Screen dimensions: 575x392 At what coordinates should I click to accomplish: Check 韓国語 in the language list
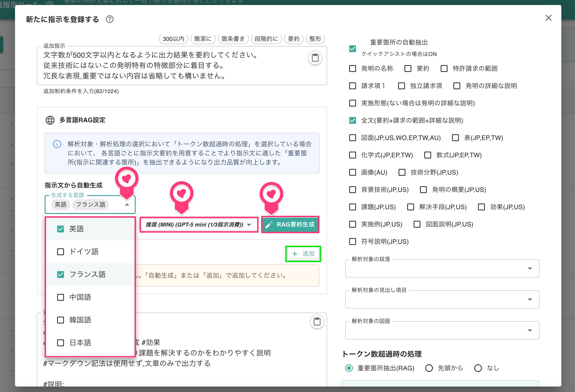point(61,320)
